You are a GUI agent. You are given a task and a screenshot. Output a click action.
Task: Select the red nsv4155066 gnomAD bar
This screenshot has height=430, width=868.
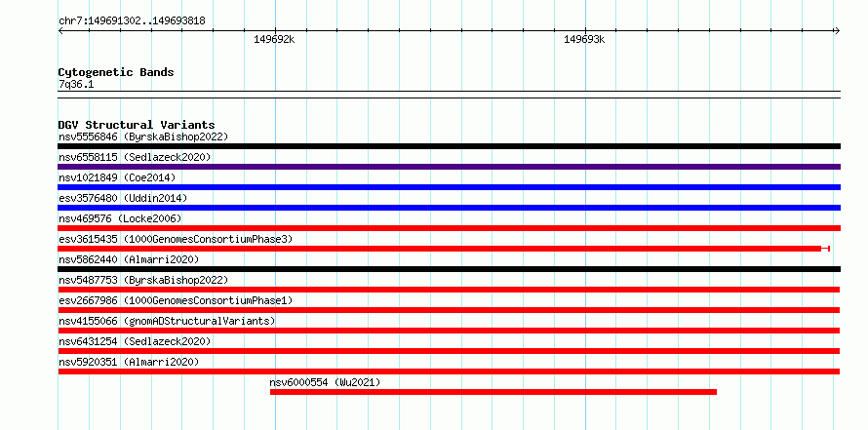point(449,331)
